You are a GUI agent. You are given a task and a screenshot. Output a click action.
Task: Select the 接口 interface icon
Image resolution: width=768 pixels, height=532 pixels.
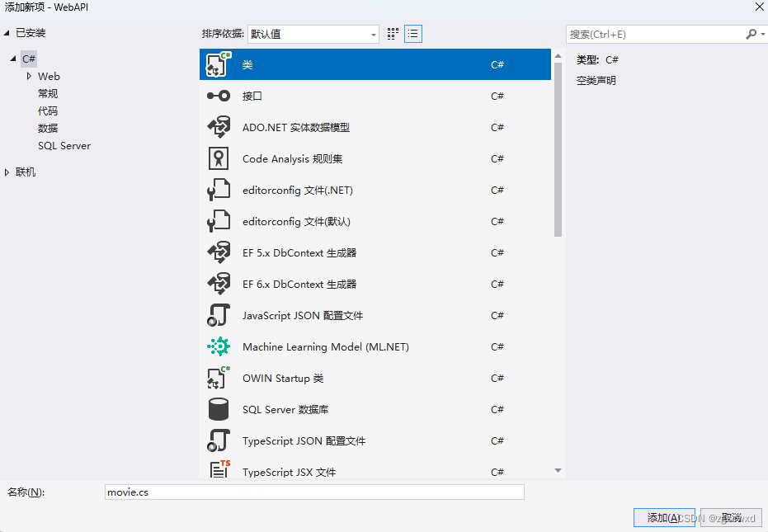(219, 96)
